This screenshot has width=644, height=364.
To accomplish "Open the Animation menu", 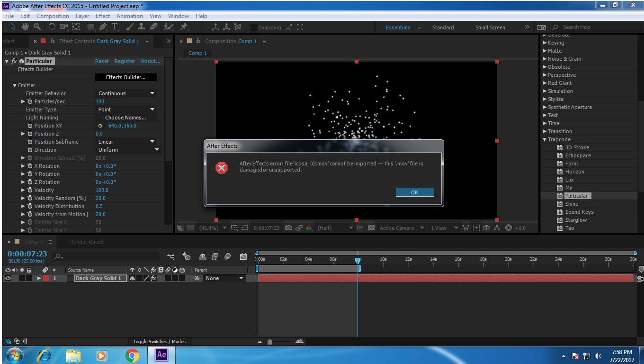I will click(130, 16).
